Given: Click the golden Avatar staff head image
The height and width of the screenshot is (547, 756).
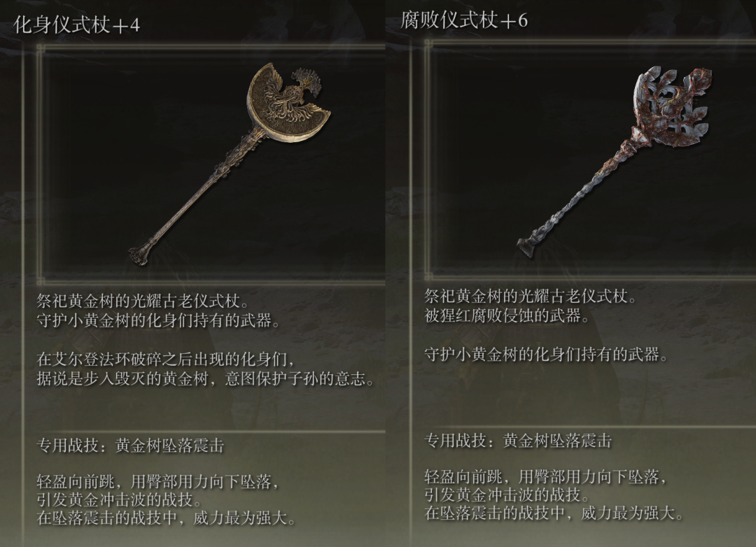Looking at the screenshot, I should click(288, 103).
